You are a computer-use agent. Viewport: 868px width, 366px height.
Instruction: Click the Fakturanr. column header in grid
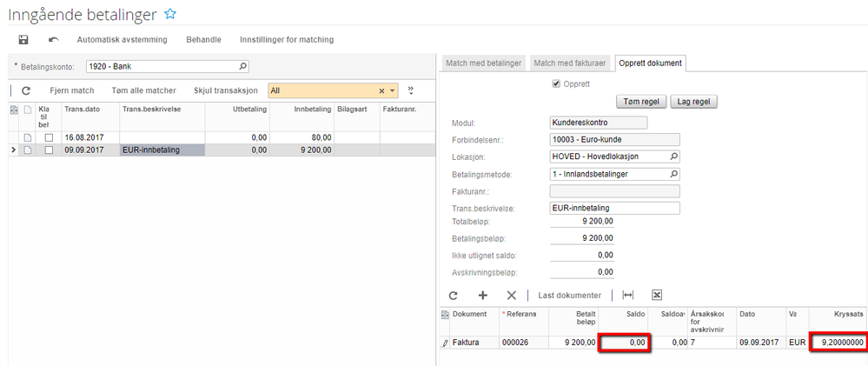[x=407, y=116]
